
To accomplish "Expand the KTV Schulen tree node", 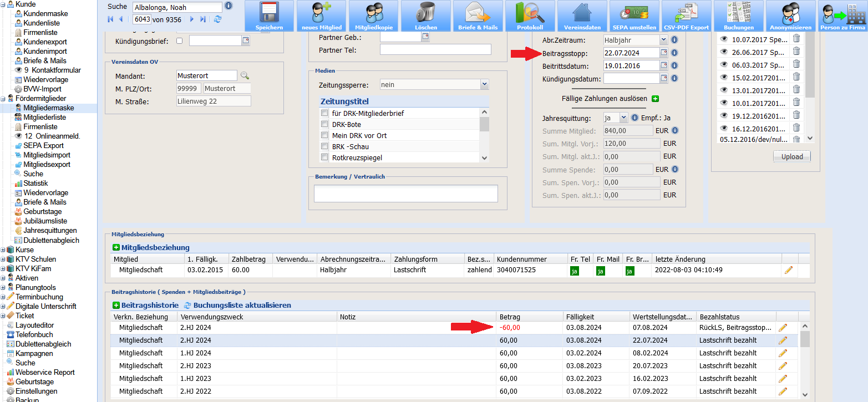I will [3, 259].
